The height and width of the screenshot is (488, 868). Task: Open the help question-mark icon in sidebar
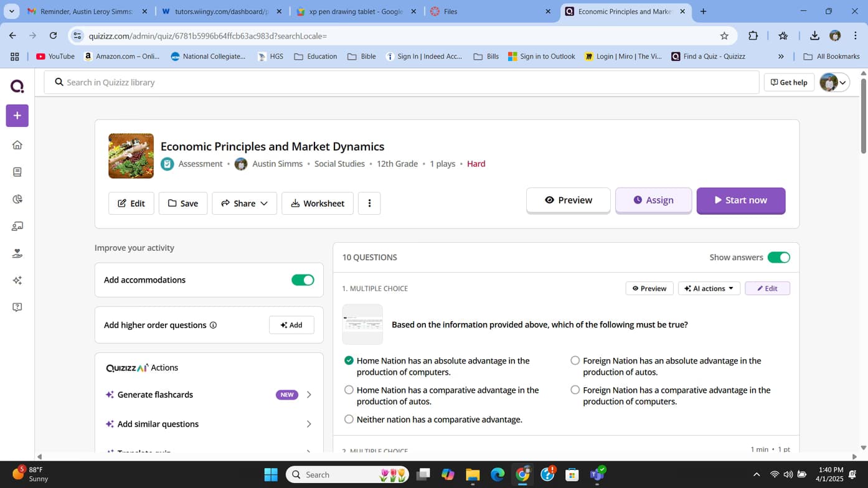click(17, 307)
